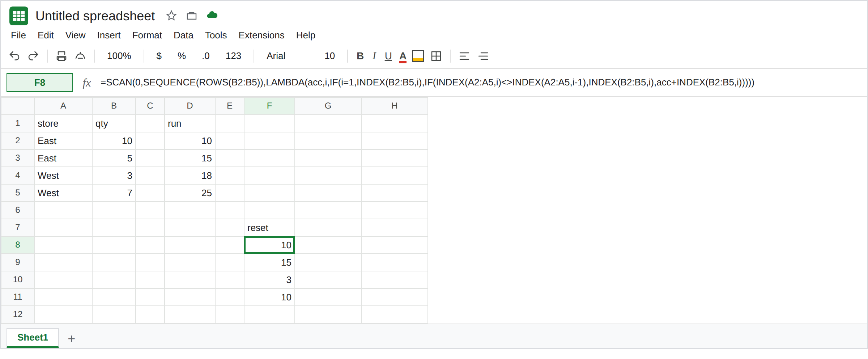Click the value 7 in column B
The height and width of the screenshot is (359, 868).
pyautogui.click(x=114, y=193)
